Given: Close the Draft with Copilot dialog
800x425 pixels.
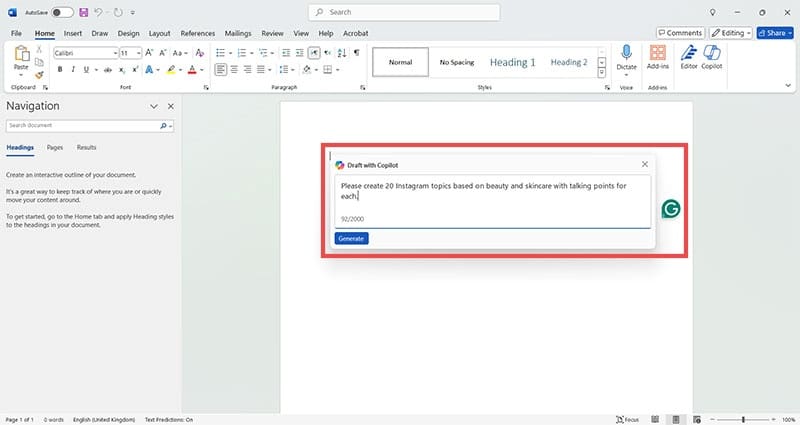Looking at the screenshot, I should 645,164.
